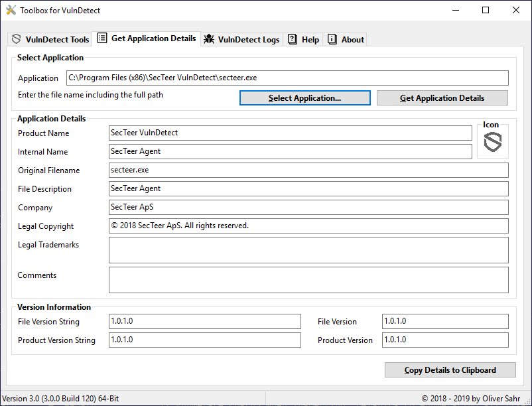Select the Get Application Details tab label
532x406 pixels.
click(153, 38)
